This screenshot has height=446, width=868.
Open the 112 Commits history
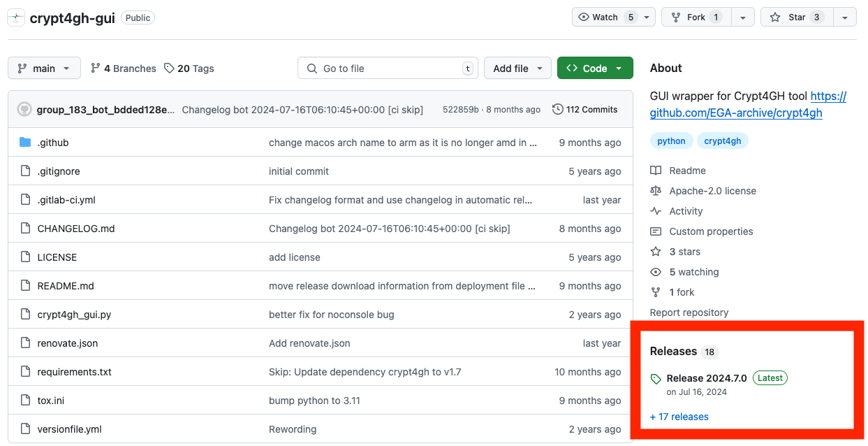[x=584, y=110]
